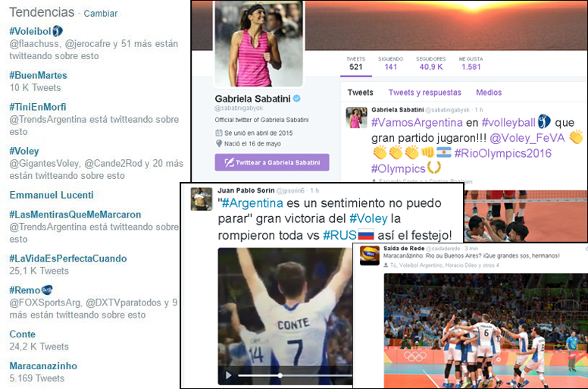Open the #Argentina hashtag in Sorin's tweet
This screenshot has width=588, height=389.
pos(252,203)
